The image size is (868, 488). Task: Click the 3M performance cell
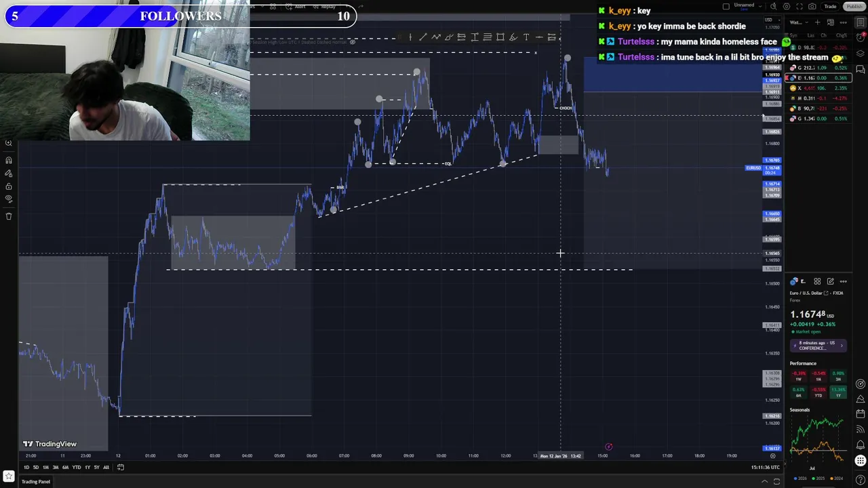pyautogui.click(x=838, y=376)
